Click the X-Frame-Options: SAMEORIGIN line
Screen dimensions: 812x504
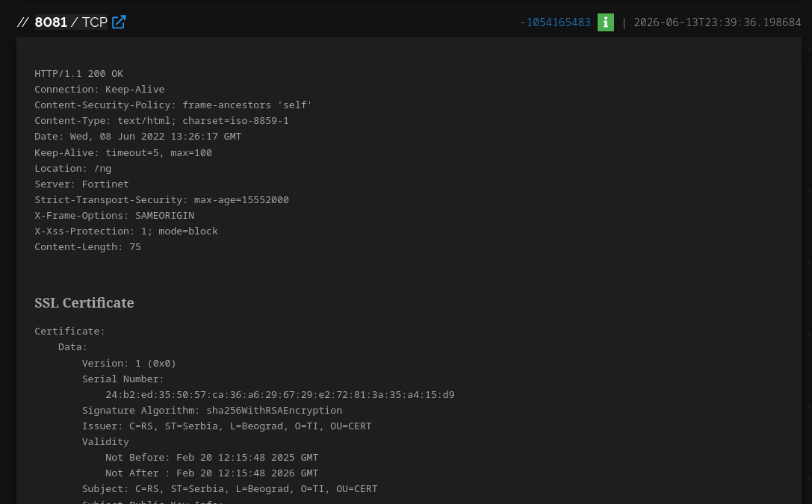point(114,215)
